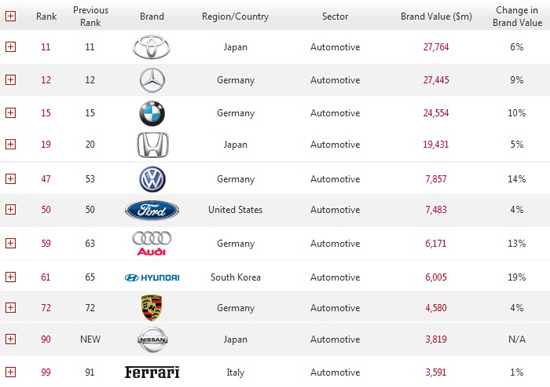550x387 pixels.
Task: Sort by Previous Rank column header
Action: click(90, 16)
